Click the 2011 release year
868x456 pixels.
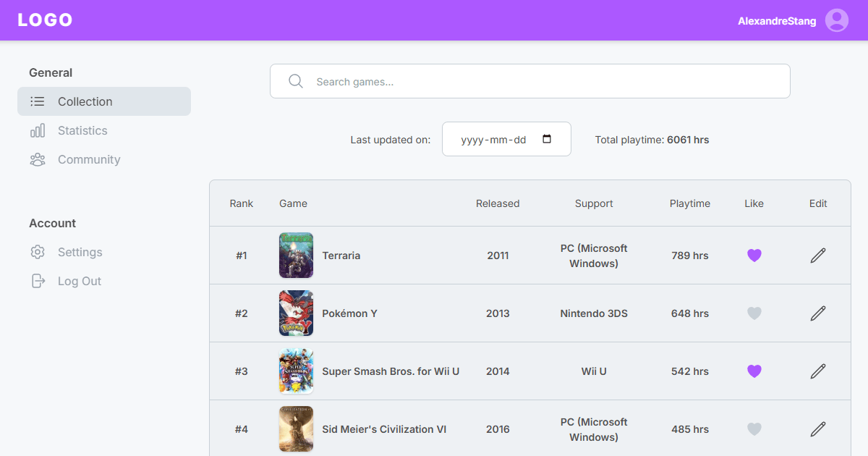tap(498, 256)
